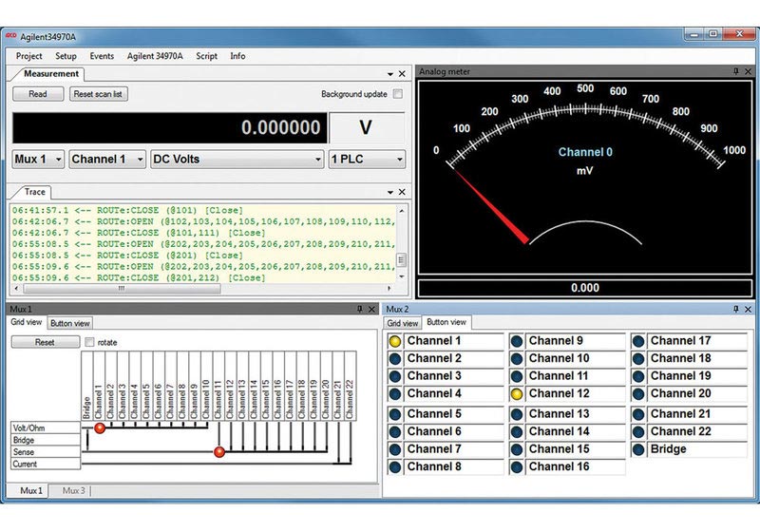Close the Mux 1 panel
The width and height of the screenshot is (760, 532).
coord(371,309)
